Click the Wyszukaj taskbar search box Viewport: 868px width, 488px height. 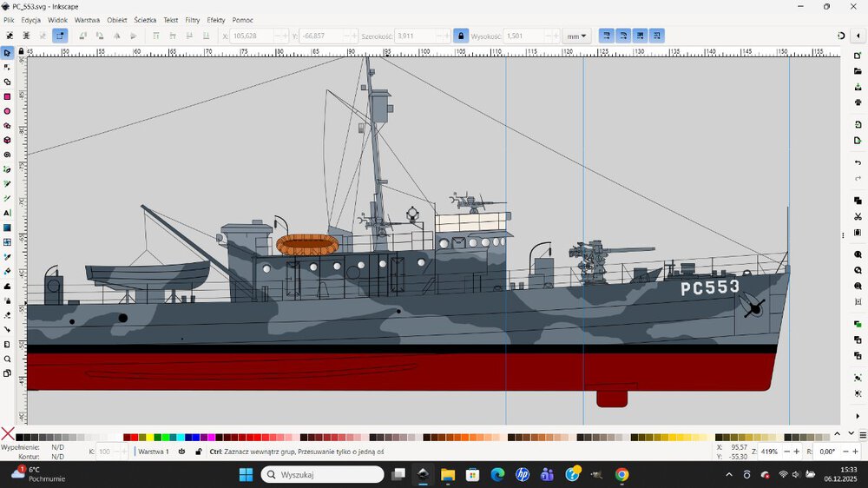click(322, 475)
